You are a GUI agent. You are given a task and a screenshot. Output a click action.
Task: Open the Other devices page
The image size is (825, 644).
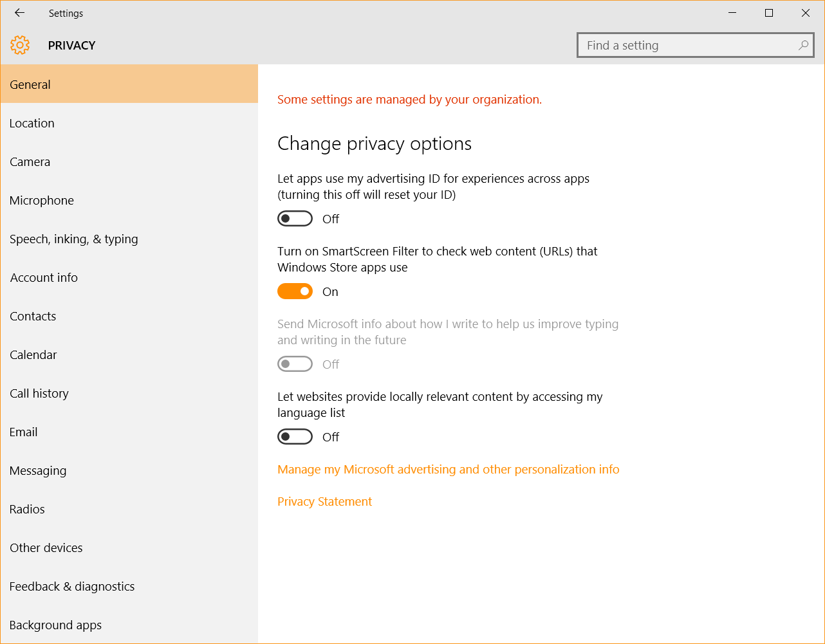click(x=129, y=547)
